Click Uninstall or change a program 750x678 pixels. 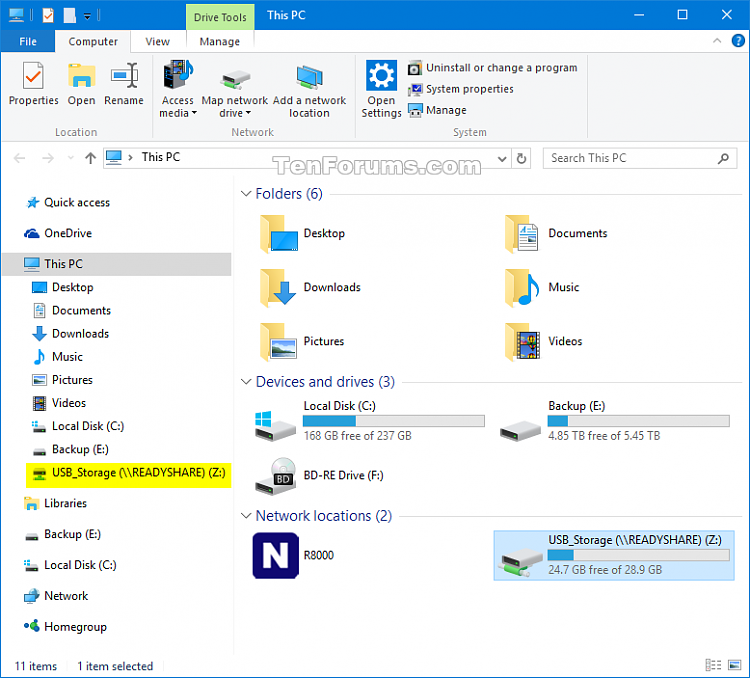point(493,68)
